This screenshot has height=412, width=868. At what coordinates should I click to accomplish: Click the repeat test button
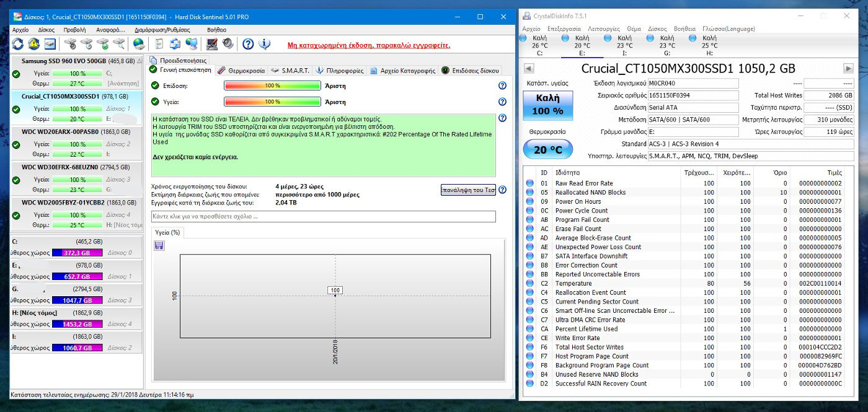468,190
